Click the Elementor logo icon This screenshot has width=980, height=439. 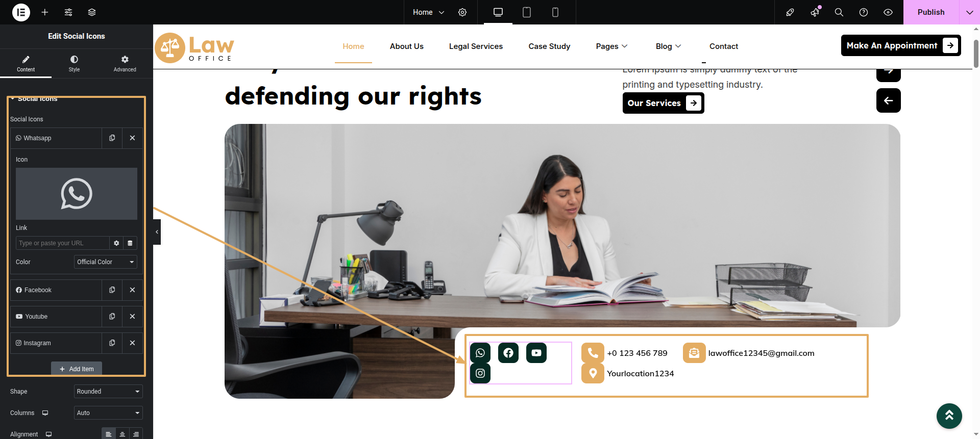(21, 12)
